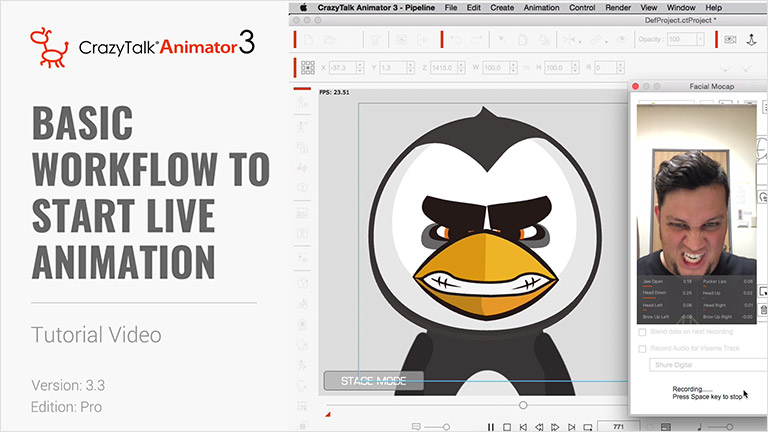Open the Opacity value dropdown arrow
The width and height of the screenshot is (768, 432).
point(700,40)
